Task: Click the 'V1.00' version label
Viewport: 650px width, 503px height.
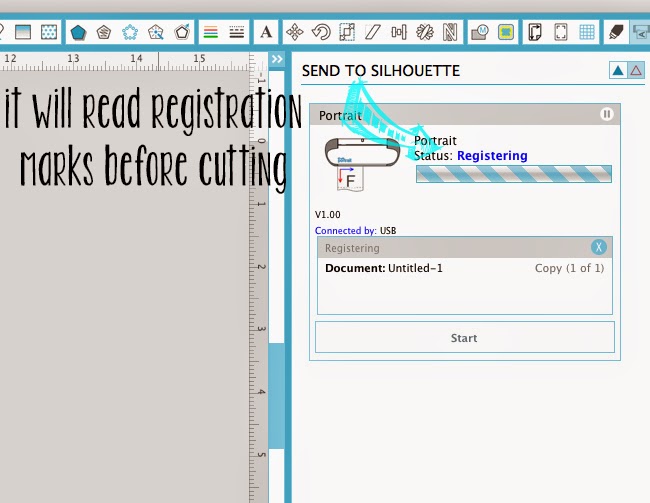Action: click(327, 215)
